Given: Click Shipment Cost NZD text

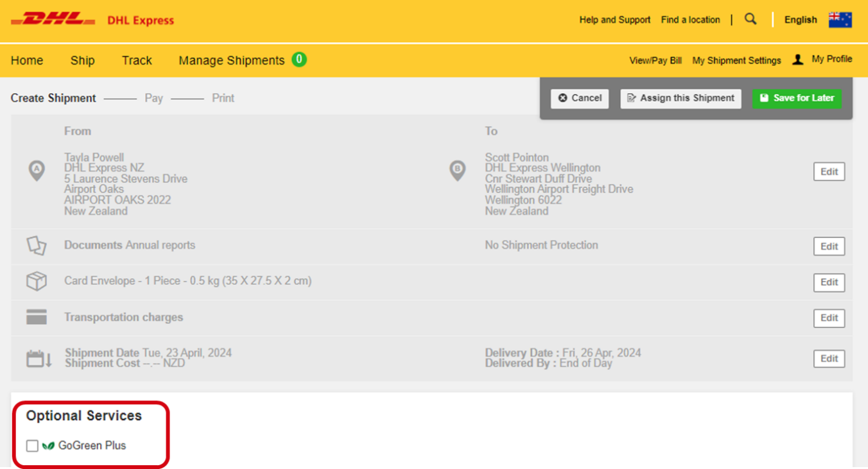Looking at the screenshot, I should (125, 363).
